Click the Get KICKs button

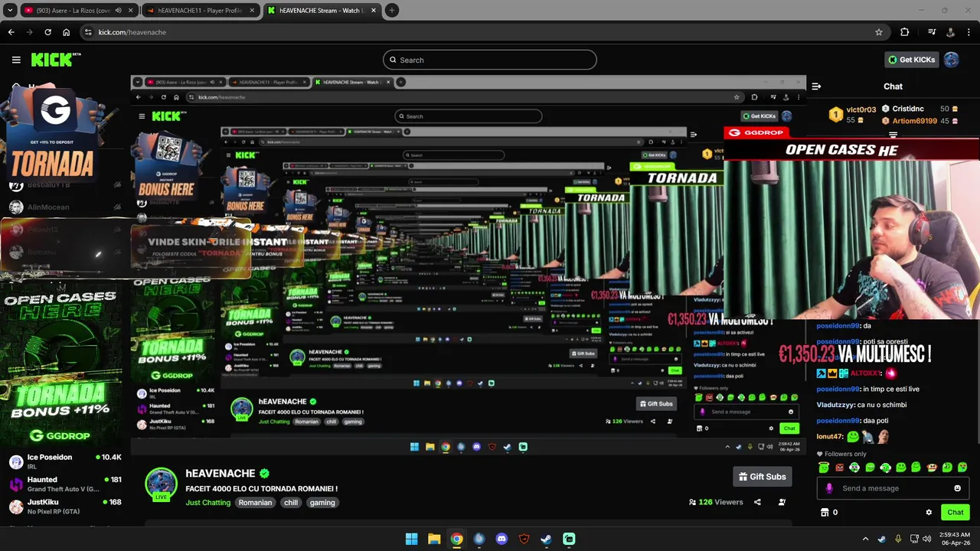pyautogui.click(x=911, y=60)
